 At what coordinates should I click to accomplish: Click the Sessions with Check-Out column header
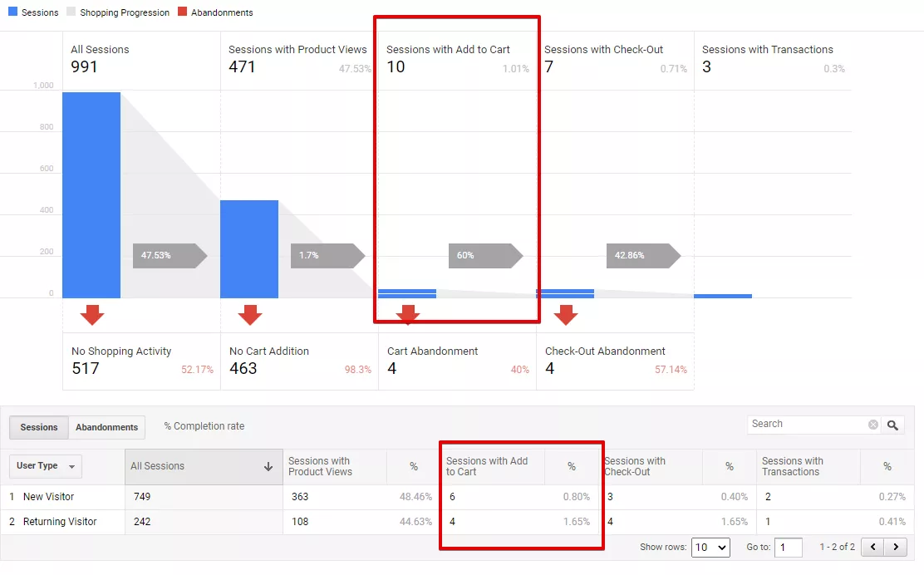coord(651,467)
